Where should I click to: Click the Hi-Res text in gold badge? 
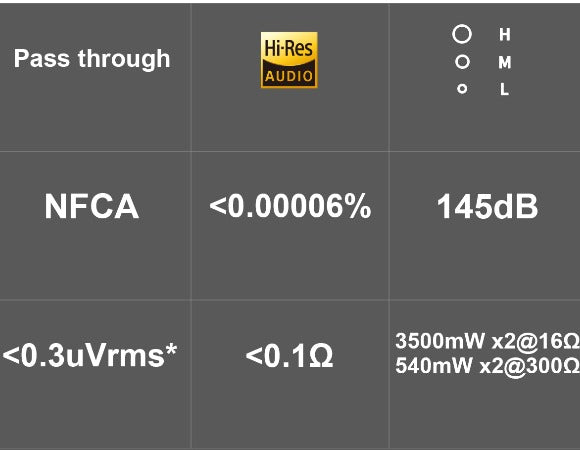coord(289,48)
